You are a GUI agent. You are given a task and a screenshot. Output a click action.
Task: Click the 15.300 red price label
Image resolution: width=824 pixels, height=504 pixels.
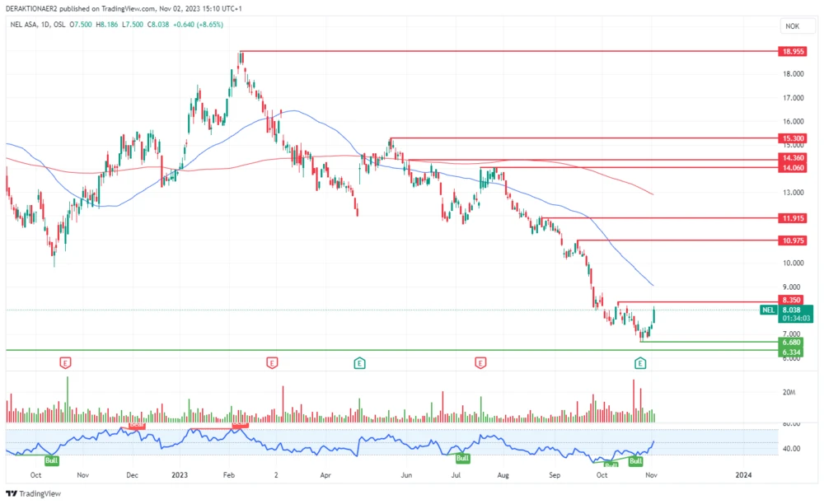click(794, 138)
